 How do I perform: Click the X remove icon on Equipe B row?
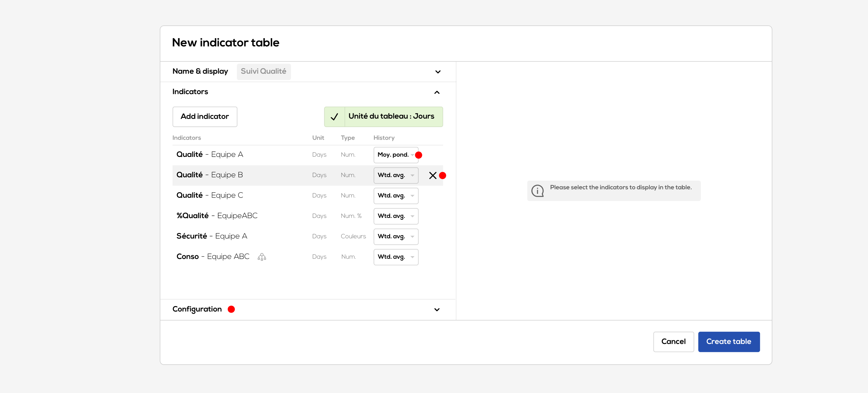click(x=433, y=175)
